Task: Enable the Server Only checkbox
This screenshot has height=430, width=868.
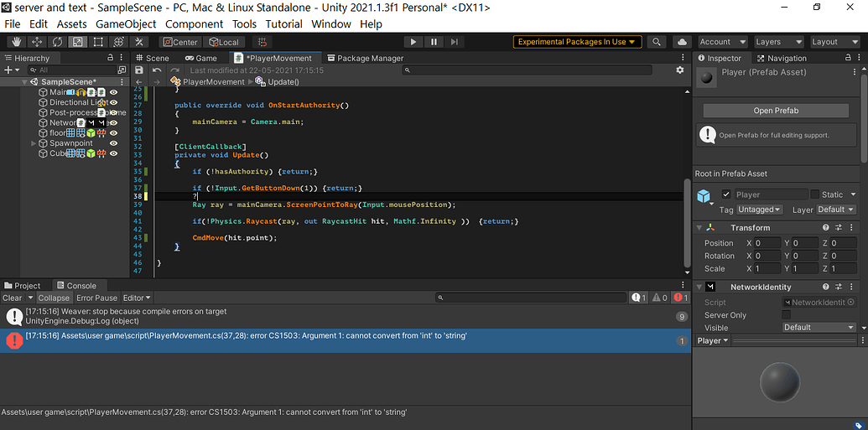Action: coord(786,315)
